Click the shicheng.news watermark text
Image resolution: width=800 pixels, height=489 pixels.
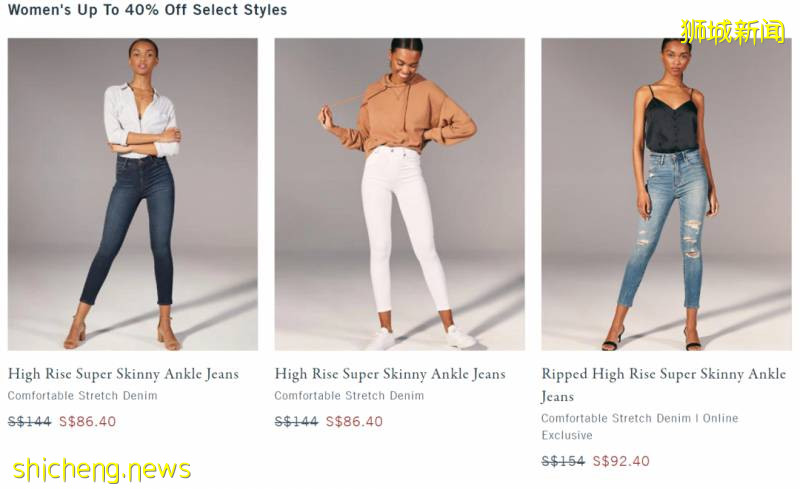pos(102,468)
